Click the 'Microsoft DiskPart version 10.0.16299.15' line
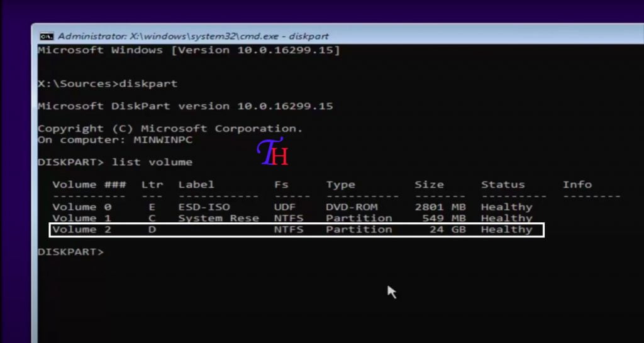This screenshot has height=343, width=644. click(x=186, y=106)
